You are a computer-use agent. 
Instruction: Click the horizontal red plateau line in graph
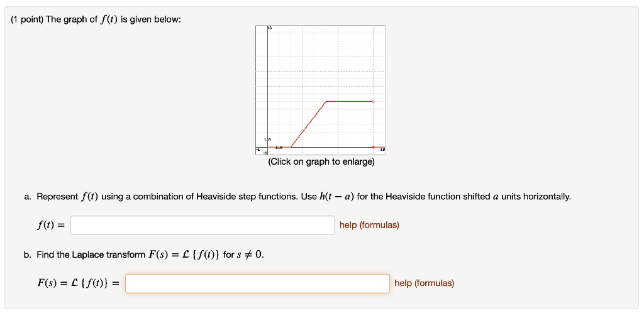(x=350, y=101)
